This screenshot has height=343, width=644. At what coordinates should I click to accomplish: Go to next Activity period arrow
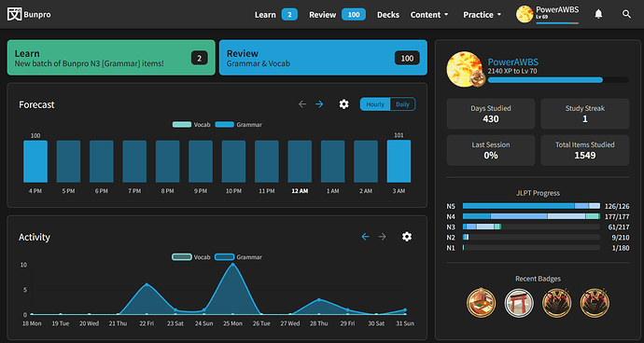tap(383, 237)
